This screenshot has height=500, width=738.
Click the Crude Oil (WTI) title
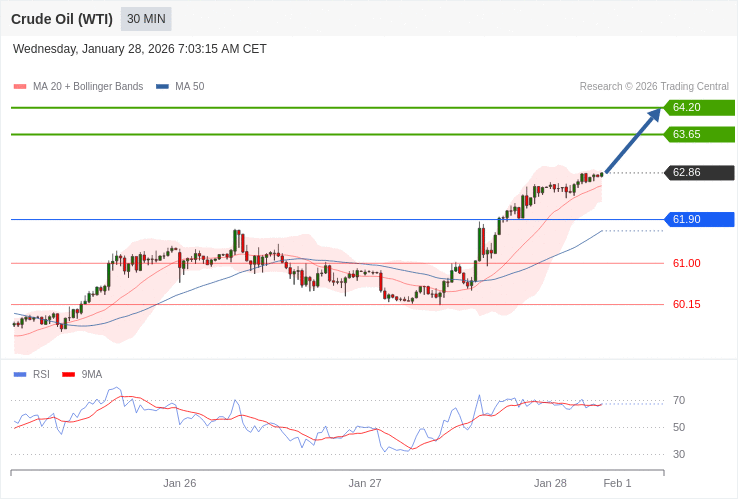click(62, 19)
